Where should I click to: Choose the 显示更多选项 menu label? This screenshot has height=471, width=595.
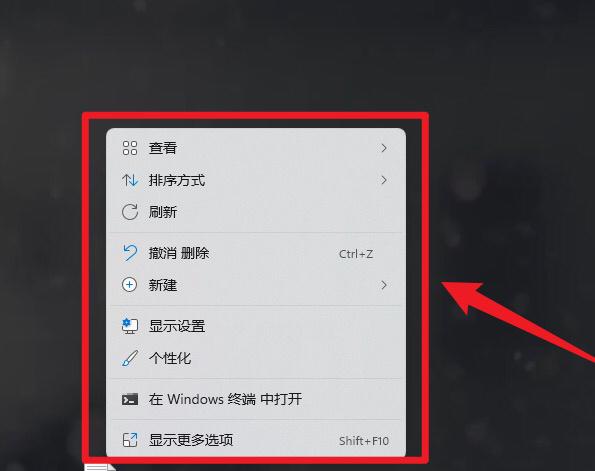[191, 440]
